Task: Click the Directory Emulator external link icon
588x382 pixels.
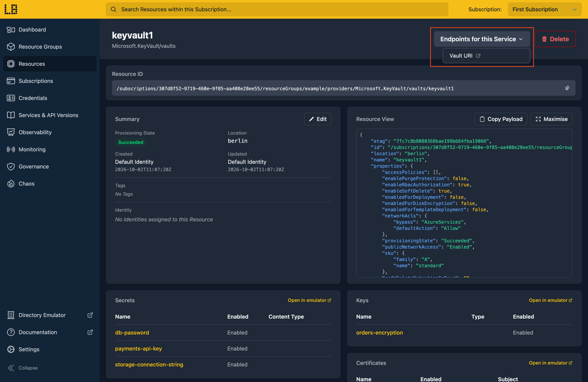Action: pos(90,315)
